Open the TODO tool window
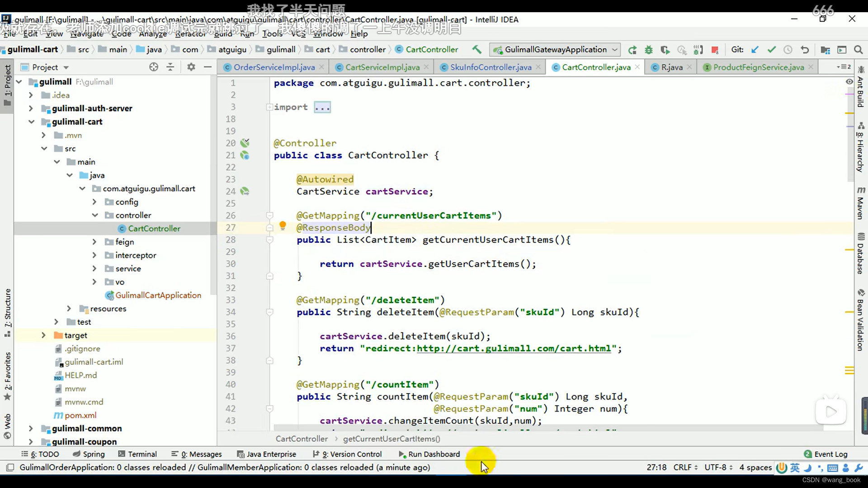 [x=40, y=454]
